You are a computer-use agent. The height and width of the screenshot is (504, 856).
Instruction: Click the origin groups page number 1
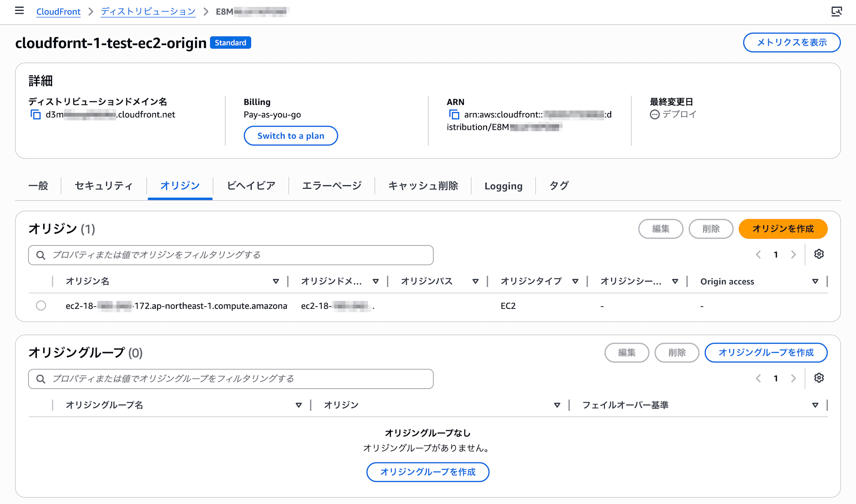[776, 378]
